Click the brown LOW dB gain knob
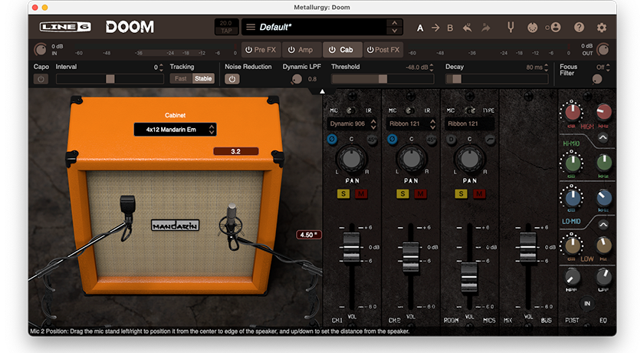 [x=572, y=246]
